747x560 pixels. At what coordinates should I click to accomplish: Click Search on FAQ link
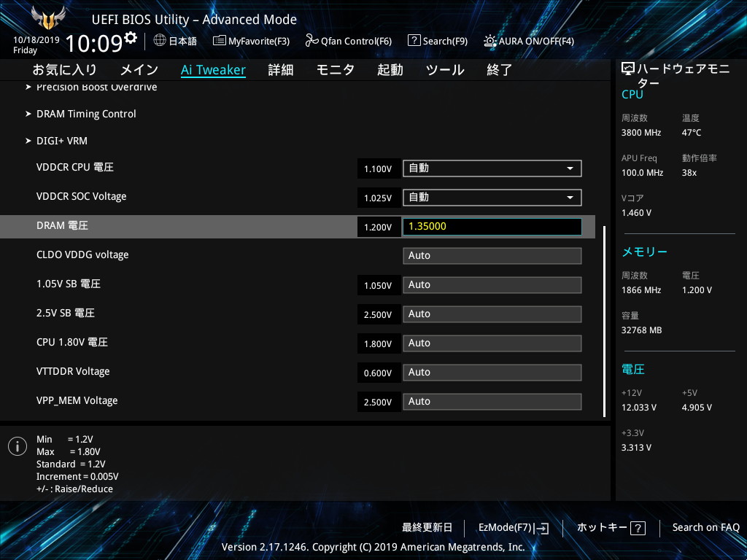(705, 528)
